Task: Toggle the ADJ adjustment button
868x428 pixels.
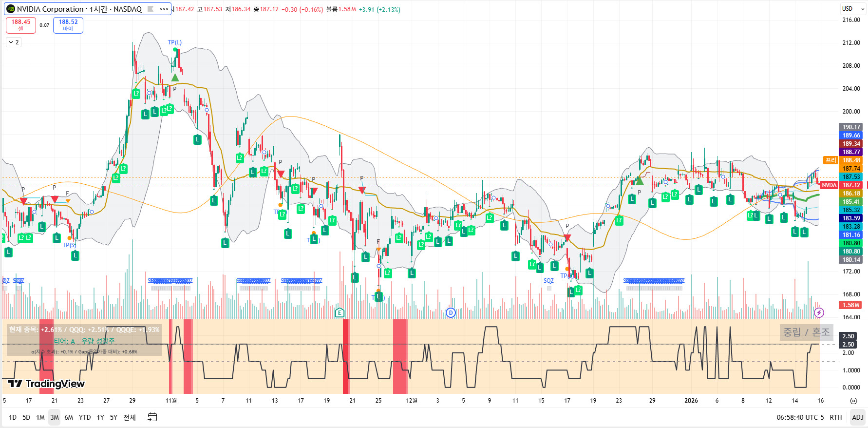Action: 857,417
